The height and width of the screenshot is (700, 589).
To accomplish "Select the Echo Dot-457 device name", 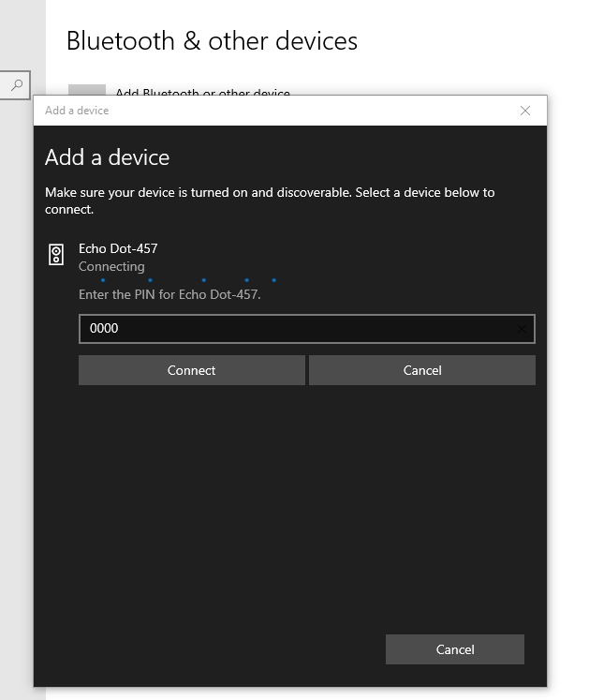I will click(x=118, y=248).
